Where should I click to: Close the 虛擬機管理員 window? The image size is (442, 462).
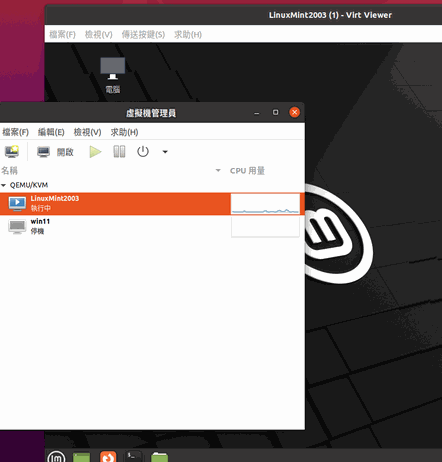(294, 112)
